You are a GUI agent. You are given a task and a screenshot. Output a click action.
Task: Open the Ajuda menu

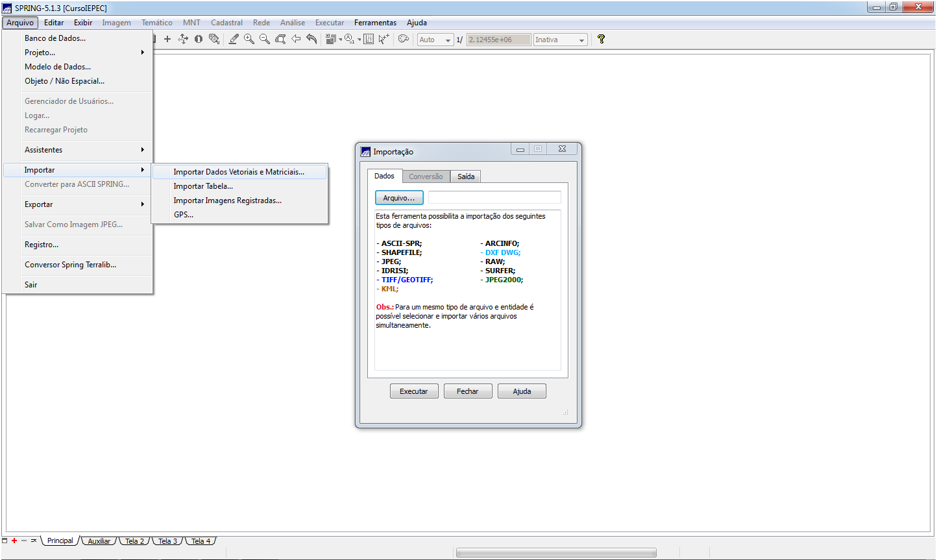(417, 23)
